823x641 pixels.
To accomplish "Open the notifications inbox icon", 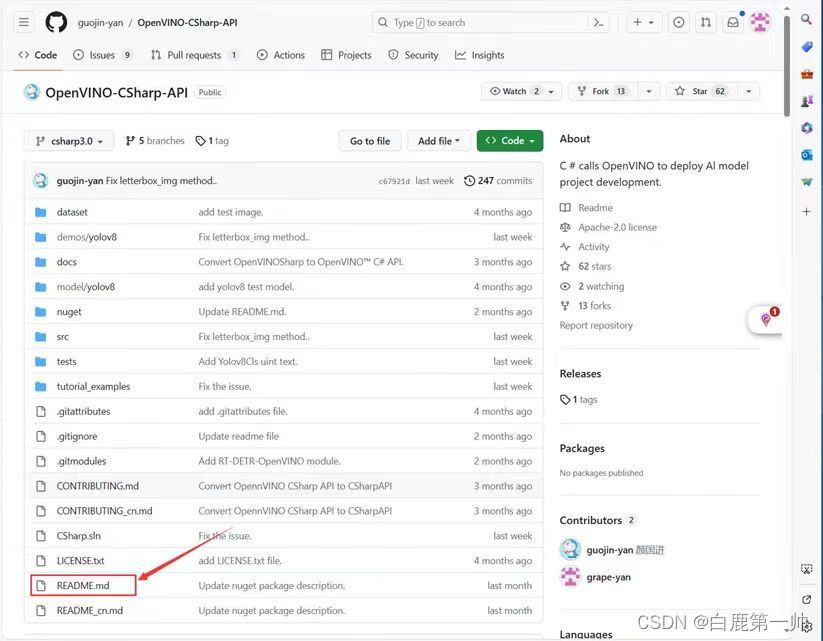I will tap(733, 23).
